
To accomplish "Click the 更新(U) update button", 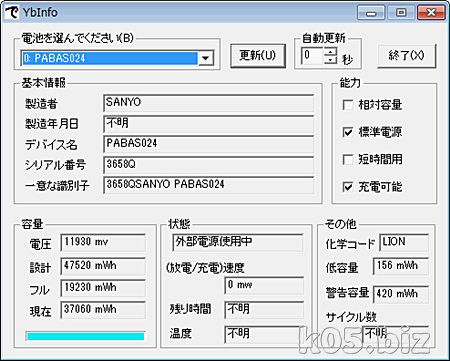I will [258, 55].
